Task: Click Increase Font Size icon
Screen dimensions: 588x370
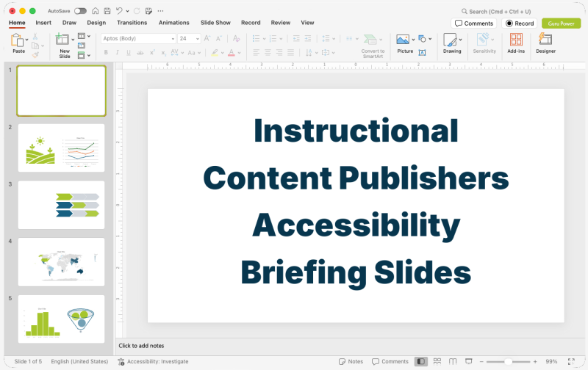Action: (207, 39)
